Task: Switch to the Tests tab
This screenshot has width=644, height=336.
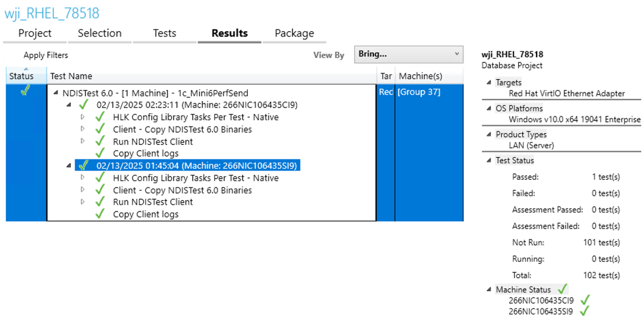Action: tap(164, 33)
